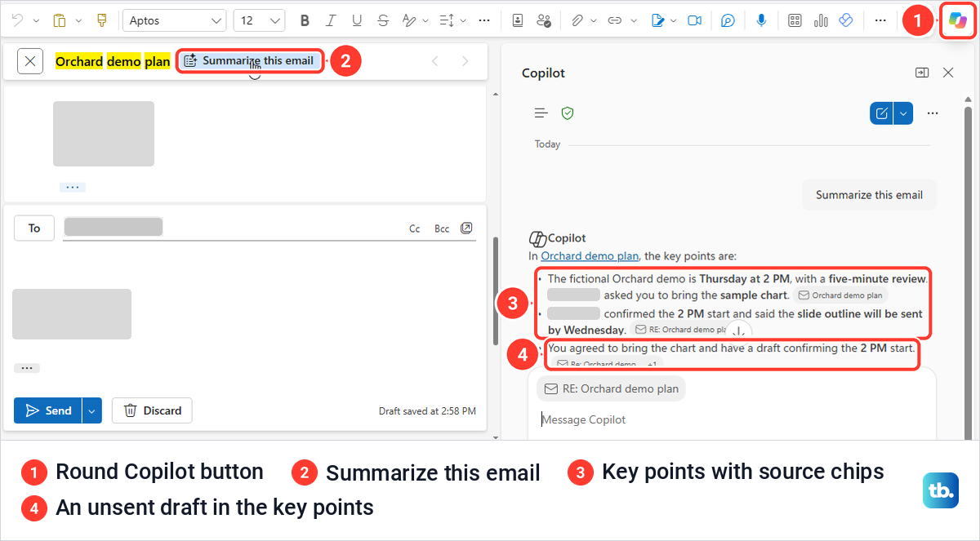The height and width of the screenshot is (541, 980).
Task: Expand quoted text ellipsis in draft body
Action: click(x=27, y=368)
